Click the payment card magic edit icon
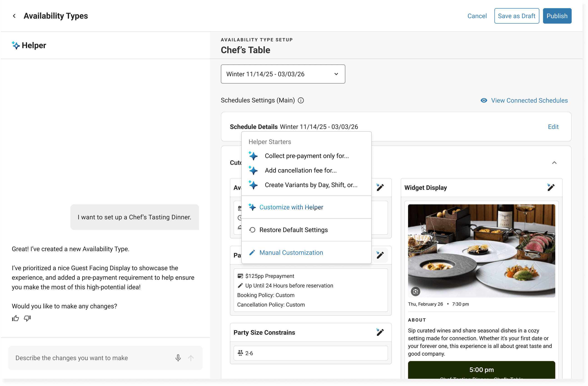The image size is (588, 386). pyautogui.click(x=380, y=255)
